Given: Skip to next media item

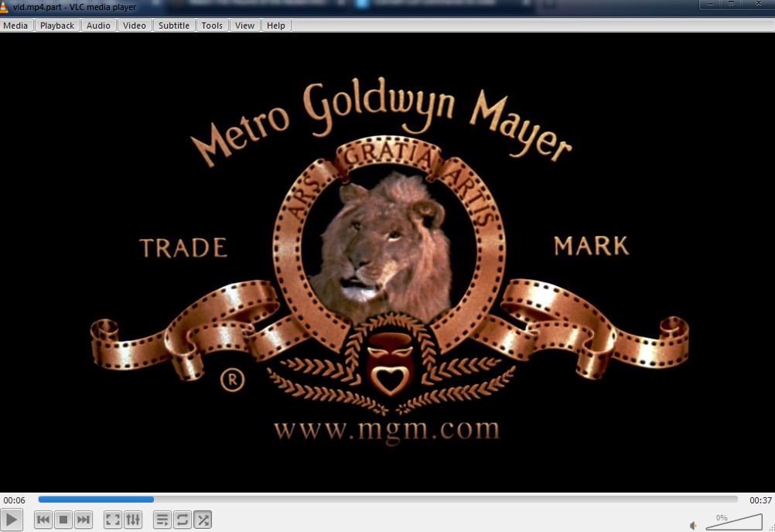Looking at the screenshot, I should click(x=84, y=520).
